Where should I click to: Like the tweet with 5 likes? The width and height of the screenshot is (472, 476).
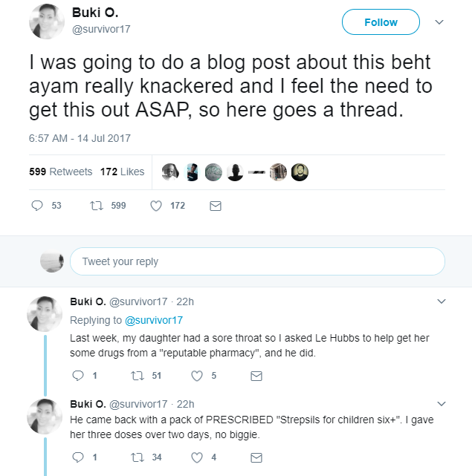click(197, 376)
